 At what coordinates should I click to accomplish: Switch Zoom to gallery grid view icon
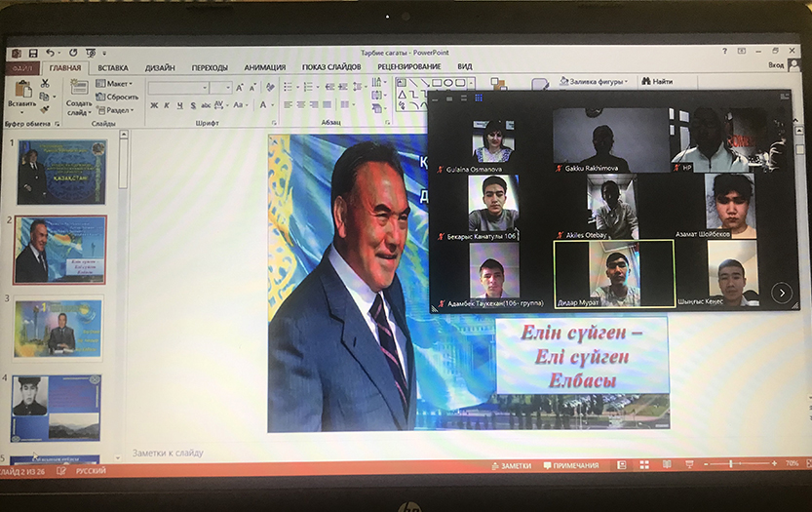pos(479,98)
